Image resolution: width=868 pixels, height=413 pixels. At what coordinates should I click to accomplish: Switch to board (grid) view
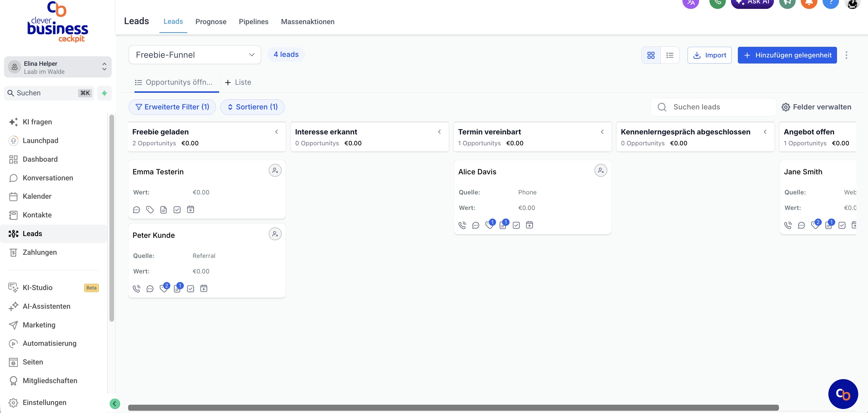(x=651, y=55)
